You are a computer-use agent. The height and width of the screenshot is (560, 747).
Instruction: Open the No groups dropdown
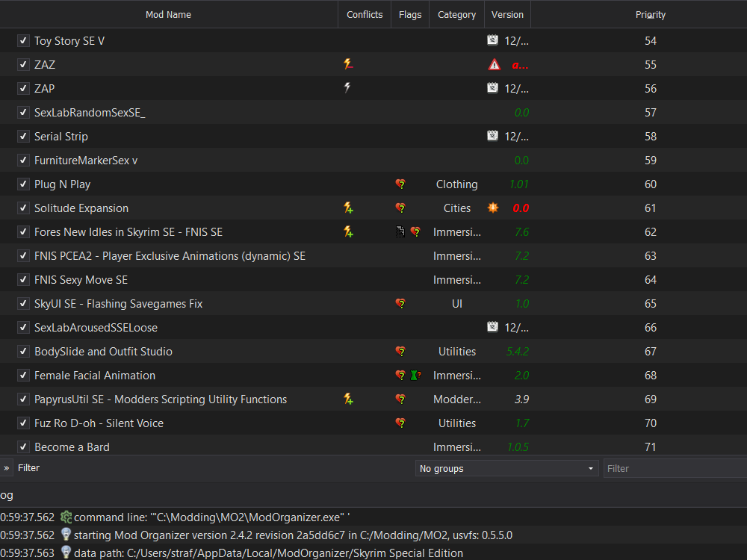tap(506, 468)
